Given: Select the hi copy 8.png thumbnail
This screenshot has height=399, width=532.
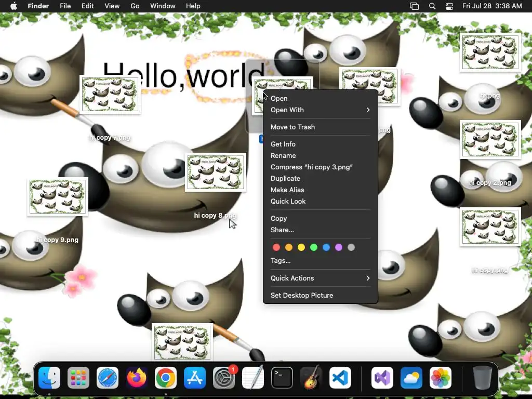Looking at the screenshot, I should coord(216,172).
